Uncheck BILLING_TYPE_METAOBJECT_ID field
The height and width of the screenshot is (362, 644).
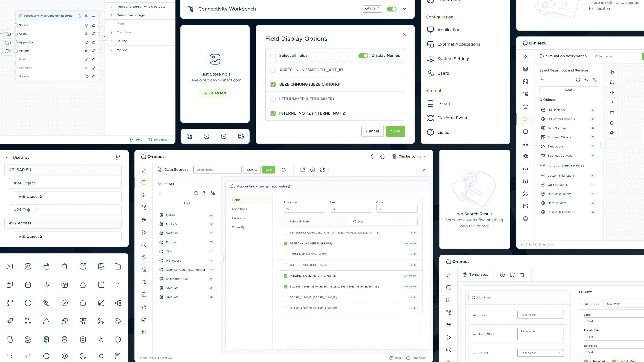coord(285,286)
